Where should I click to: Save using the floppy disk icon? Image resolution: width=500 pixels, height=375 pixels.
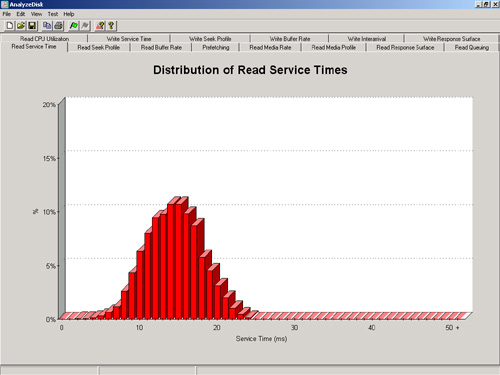pos(32,26)
